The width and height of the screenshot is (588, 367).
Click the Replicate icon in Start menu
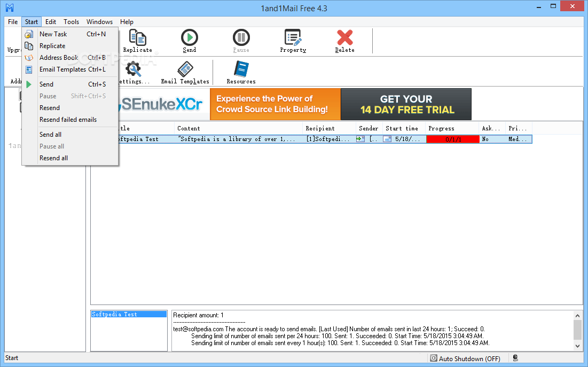(x=29, y=46)
